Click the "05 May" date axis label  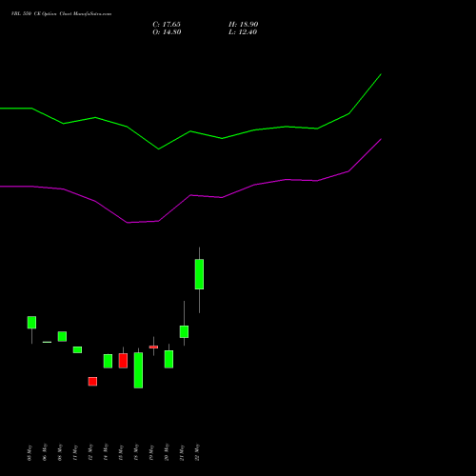(x=30, y=452)
